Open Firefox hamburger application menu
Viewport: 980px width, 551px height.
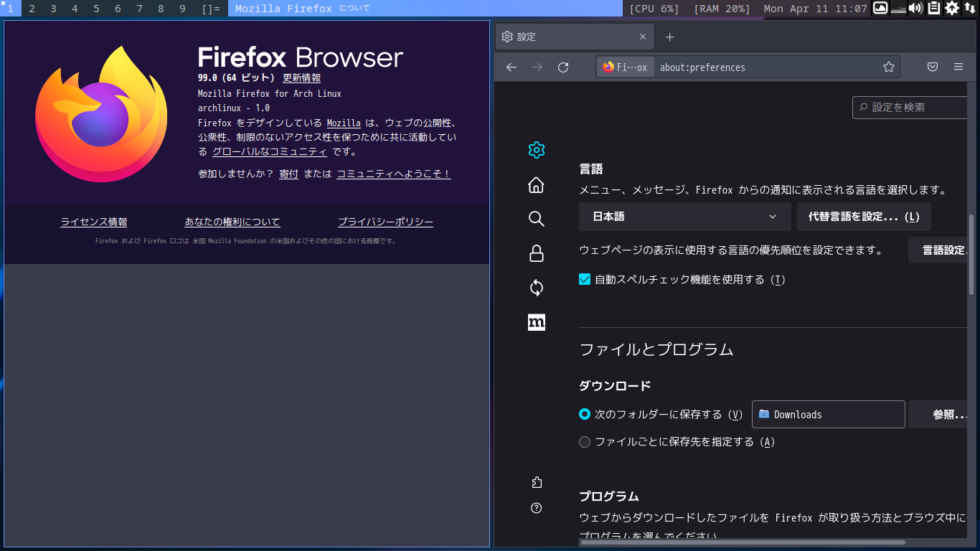[958, 67]
